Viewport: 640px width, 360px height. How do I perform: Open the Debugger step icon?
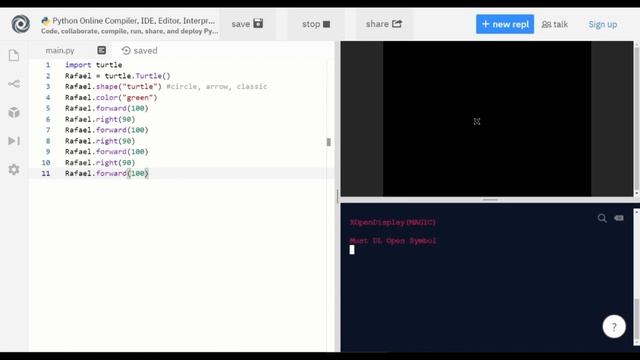click(14, 141)
